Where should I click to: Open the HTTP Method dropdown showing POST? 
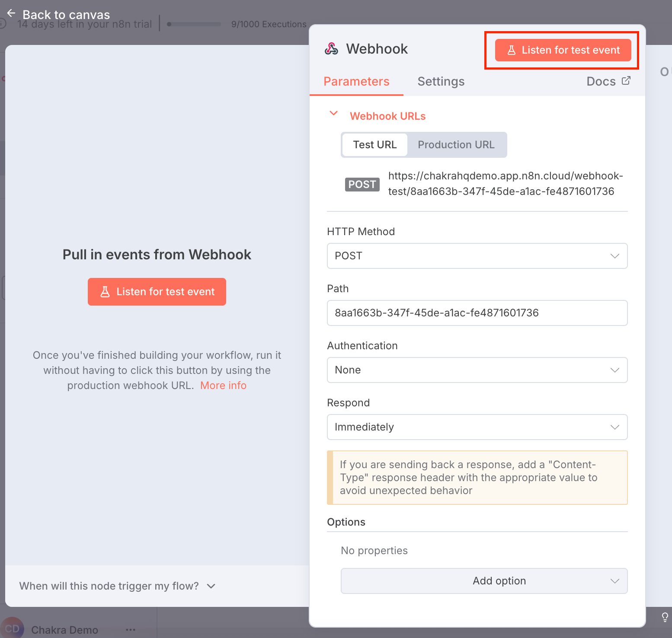click(477, 256)
